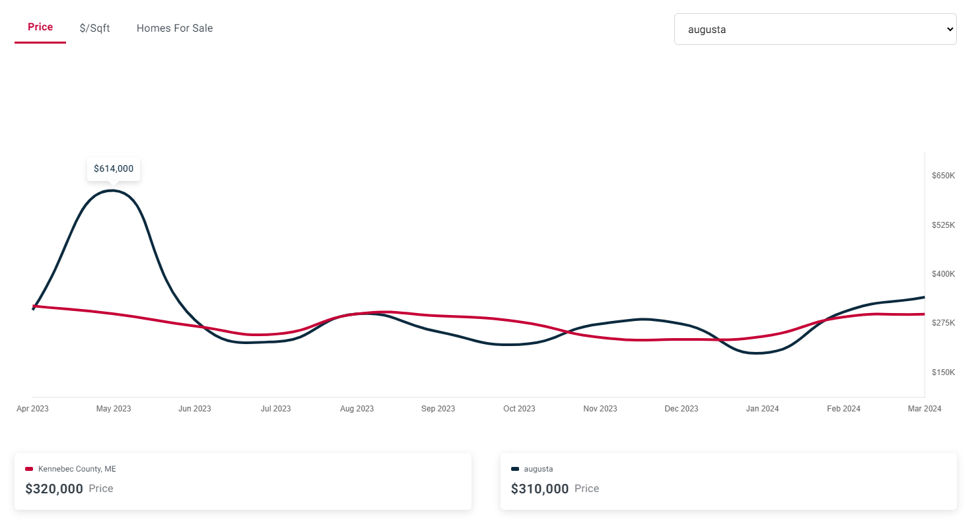This screenshot has height=527, width=980.
Task: Click the augusta legend label
Action: 538,469
